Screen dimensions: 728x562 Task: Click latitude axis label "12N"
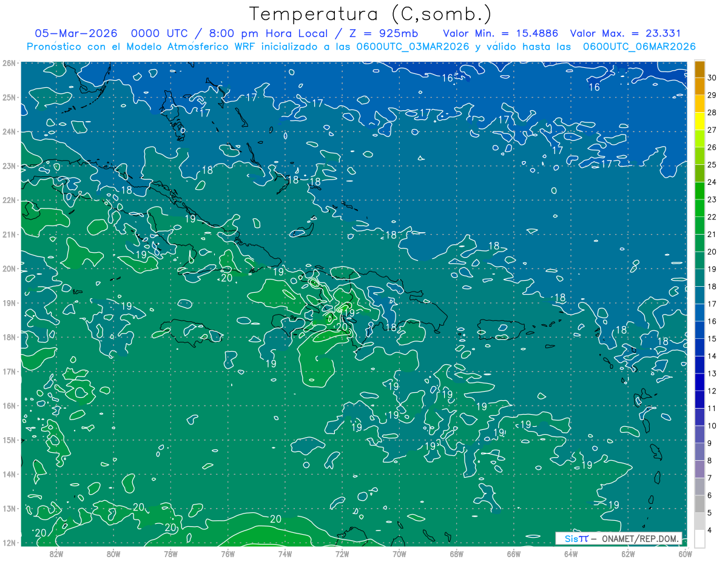pos(9,543)
